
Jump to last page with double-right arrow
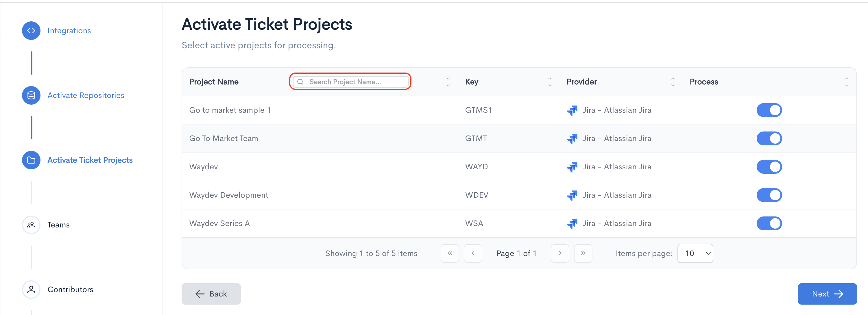pyautogui.click(x=583, y=253)
